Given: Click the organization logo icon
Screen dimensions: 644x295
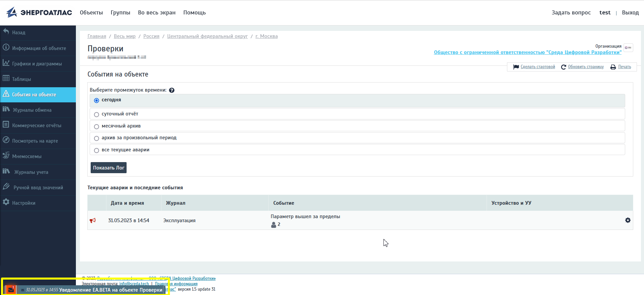Looking at the screenshot, I should (628, 48).
